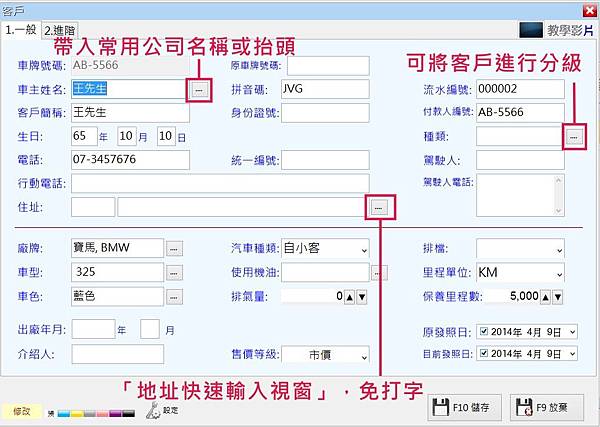The image size is (600, 427).
Task: Expand the 汽車種類 dropdown
Action: click(364, 250)
